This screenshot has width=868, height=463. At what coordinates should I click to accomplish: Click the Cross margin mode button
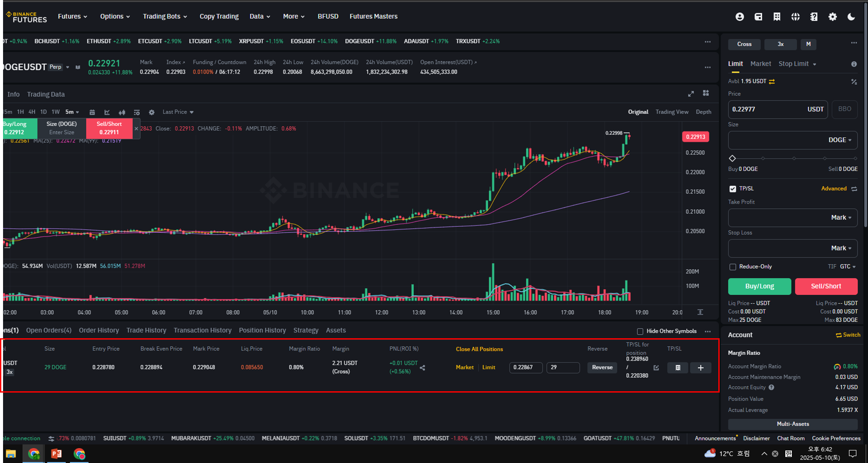tap(744, 44)
